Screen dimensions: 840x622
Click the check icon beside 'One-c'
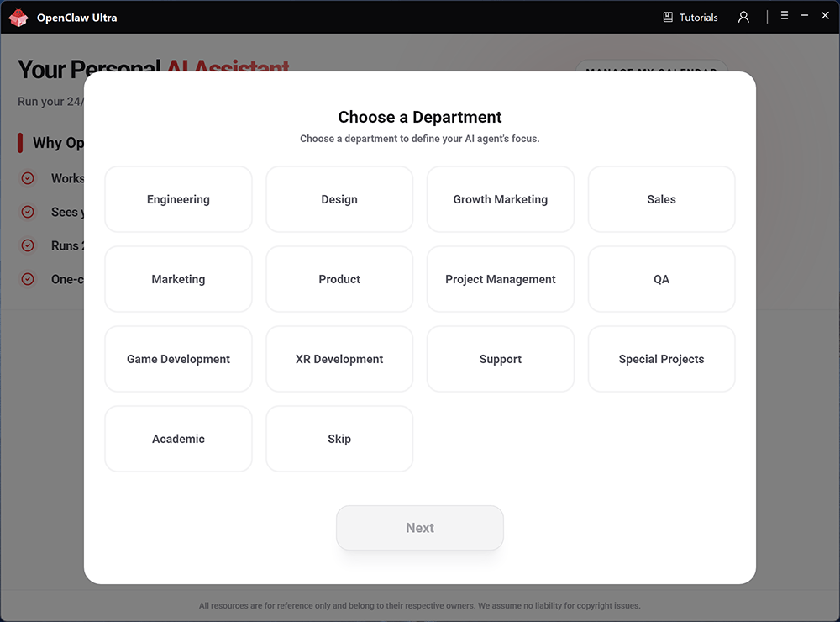point(28,279)
